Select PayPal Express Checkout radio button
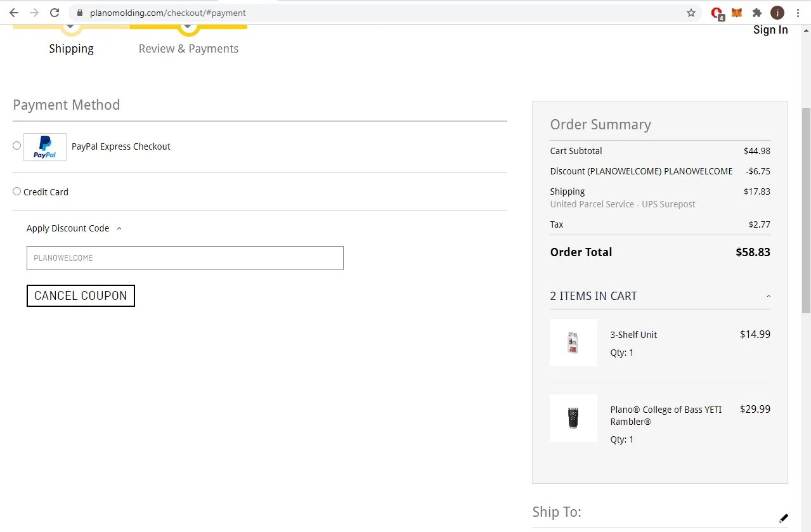Image resolution: width=811 pixels, height=532 pixels. (17, 146)
